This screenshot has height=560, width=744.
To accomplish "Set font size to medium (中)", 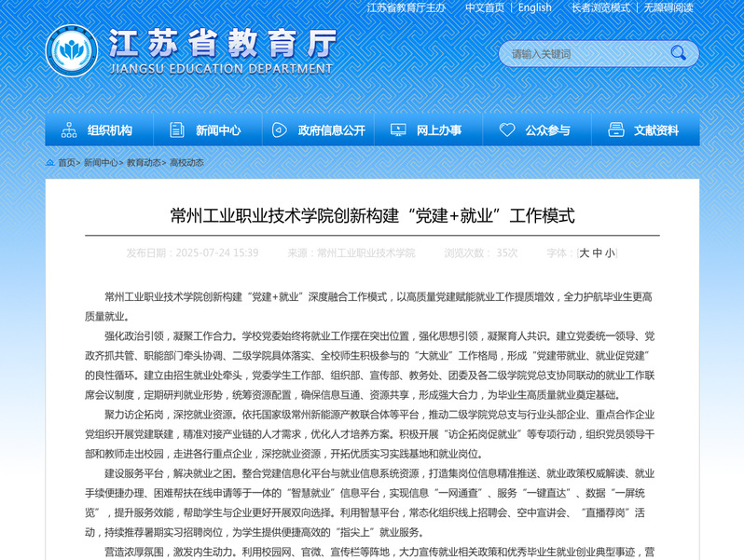I will click(x=598, y=253).
